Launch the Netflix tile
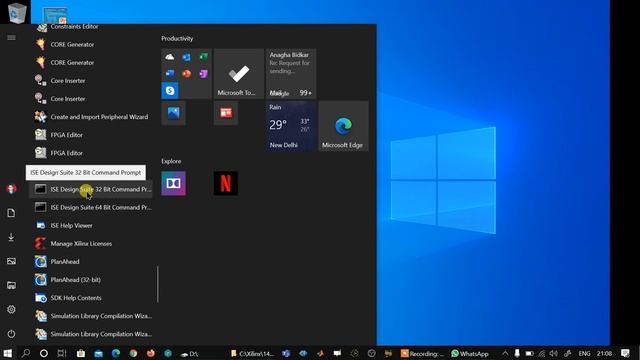 [226, 184]
